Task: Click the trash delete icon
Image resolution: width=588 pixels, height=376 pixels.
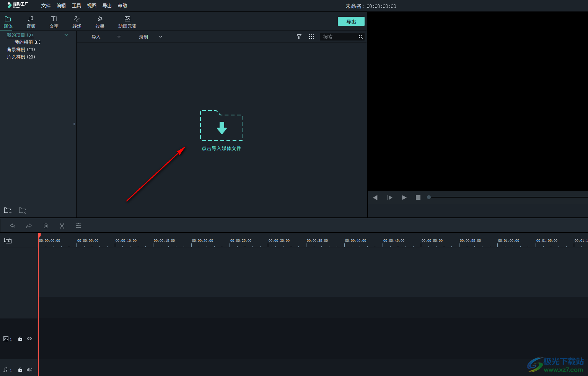Action: (46, 226)
